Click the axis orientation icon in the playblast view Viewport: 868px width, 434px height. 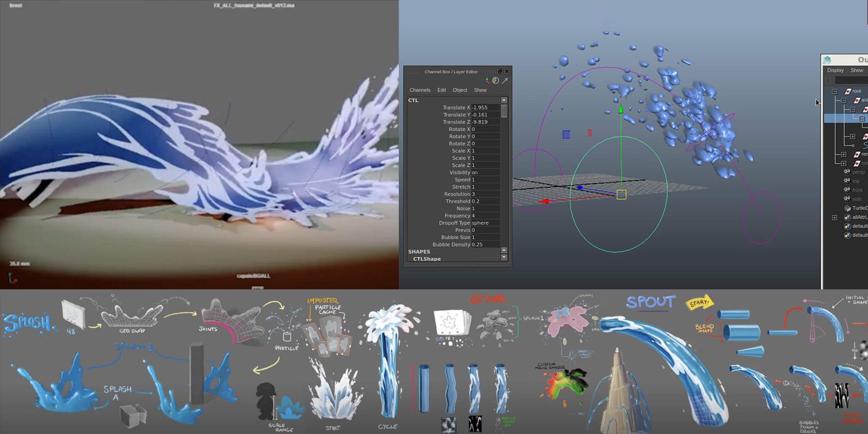coord(12,278)
